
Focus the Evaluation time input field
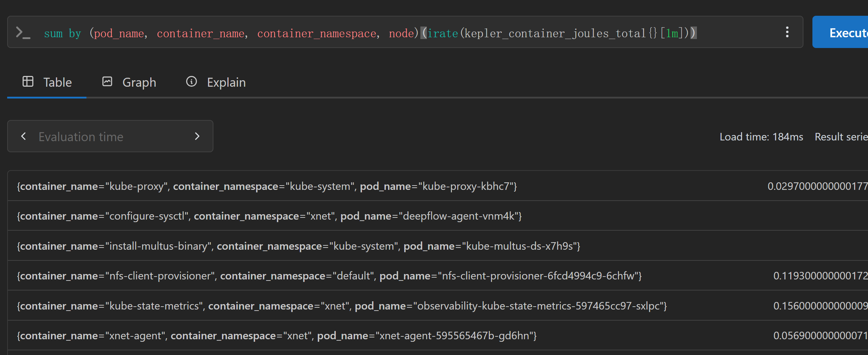tap(110, 136)
